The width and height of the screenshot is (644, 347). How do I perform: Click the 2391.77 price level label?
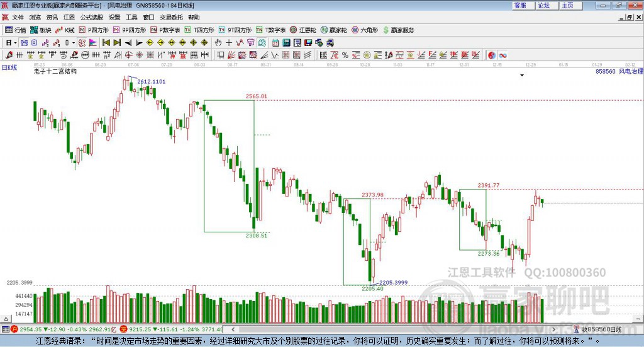(489, 185)
